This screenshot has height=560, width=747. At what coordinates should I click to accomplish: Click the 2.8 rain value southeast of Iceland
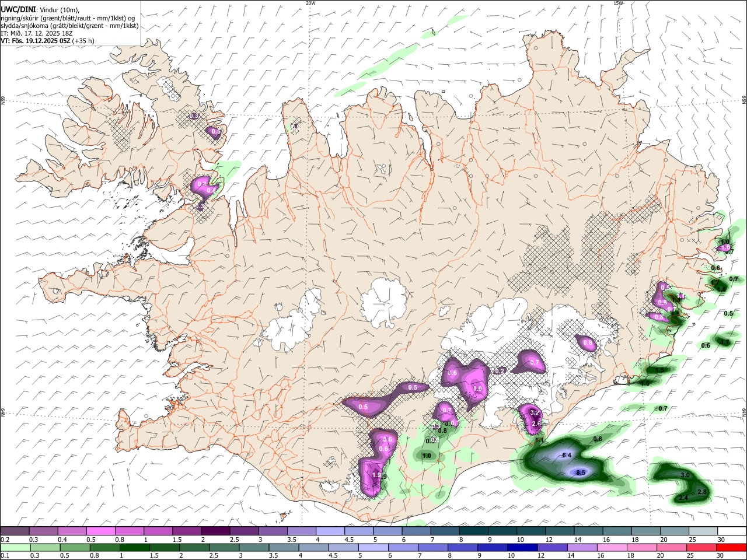click(702, 492)
